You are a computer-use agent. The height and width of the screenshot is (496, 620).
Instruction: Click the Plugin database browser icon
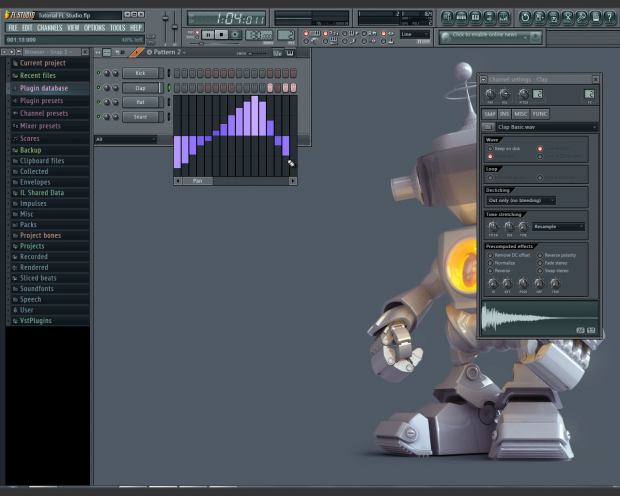point(15,88)
